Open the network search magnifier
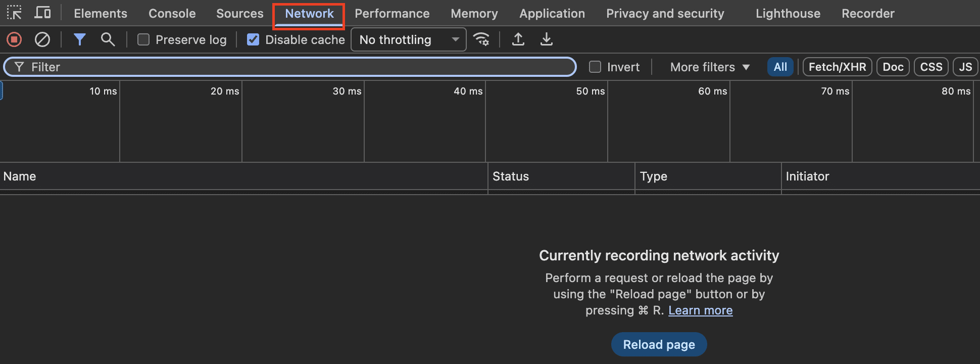Viewport: 980px width, 364px height. 108,39
